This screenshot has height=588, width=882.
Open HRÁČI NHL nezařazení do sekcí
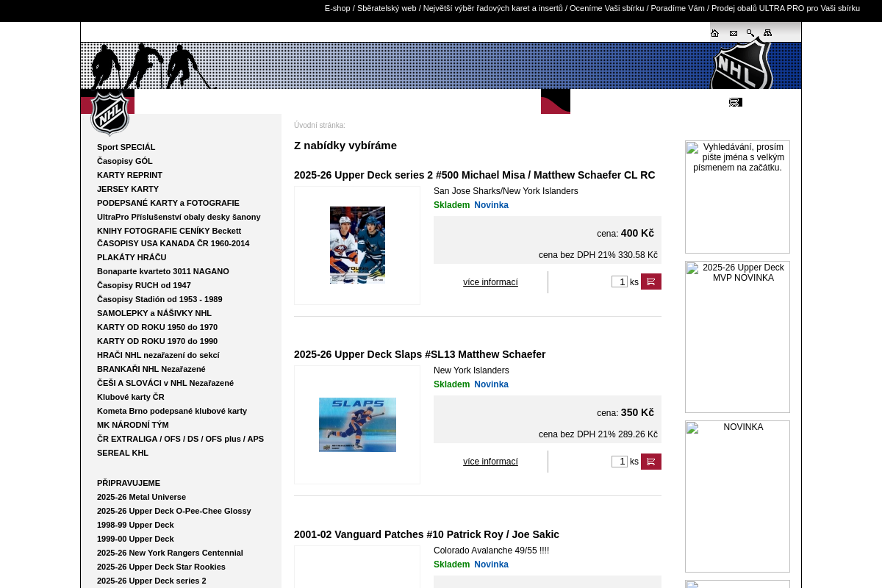click(158, 355)
